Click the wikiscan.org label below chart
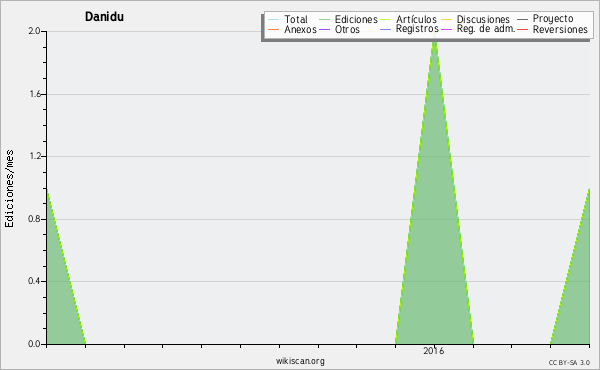 tap(300, 361)
